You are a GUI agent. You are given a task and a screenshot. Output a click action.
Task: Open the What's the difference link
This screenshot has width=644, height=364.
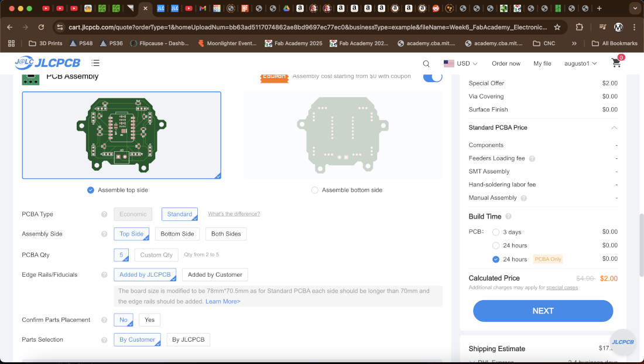coord(234,214)
